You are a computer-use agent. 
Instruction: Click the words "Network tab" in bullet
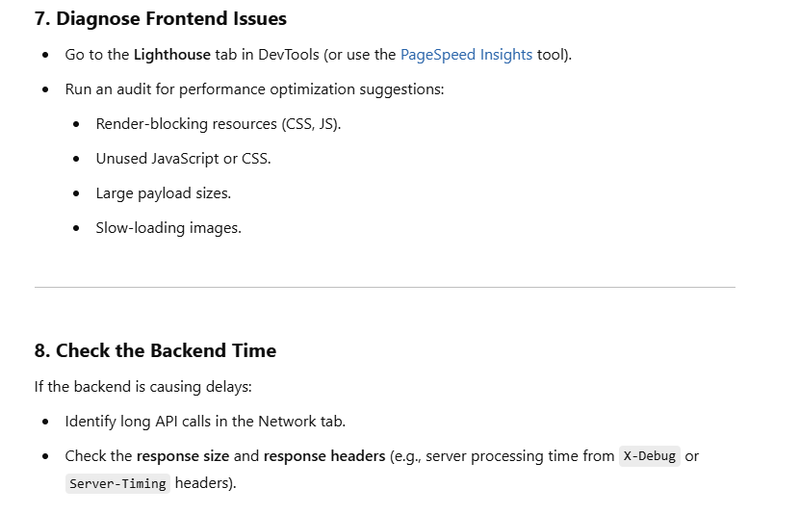pyautogui.click(x=302, y=421)
